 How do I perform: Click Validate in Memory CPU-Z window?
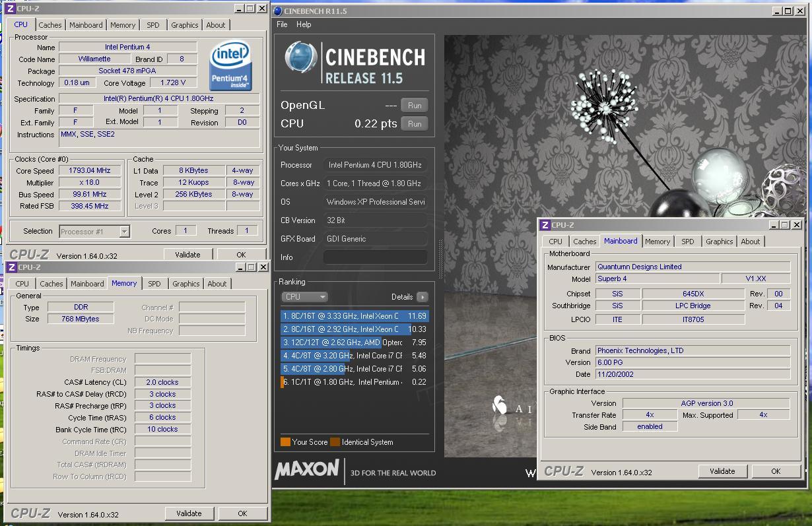[189, 513]
